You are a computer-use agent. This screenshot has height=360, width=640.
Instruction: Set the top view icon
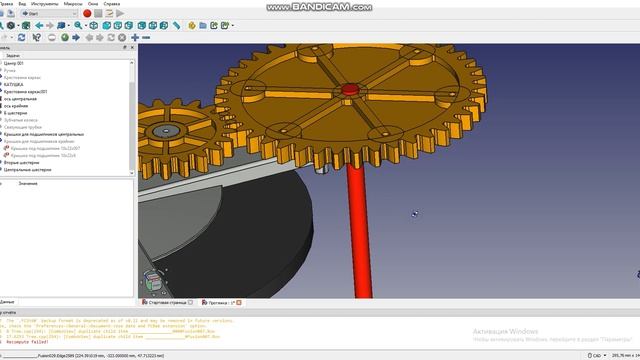point(118,25)
